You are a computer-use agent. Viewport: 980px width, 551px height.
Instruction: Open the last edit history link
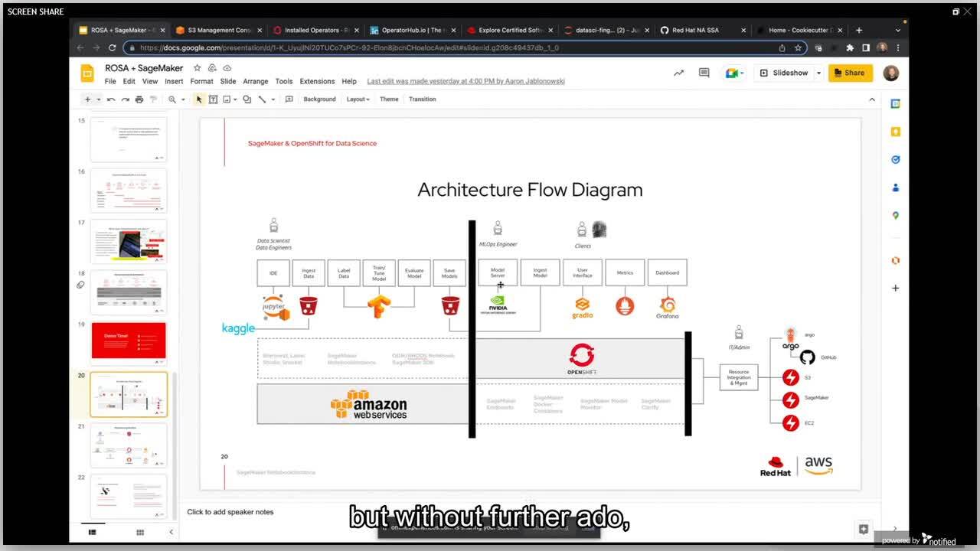pos(465,81)
